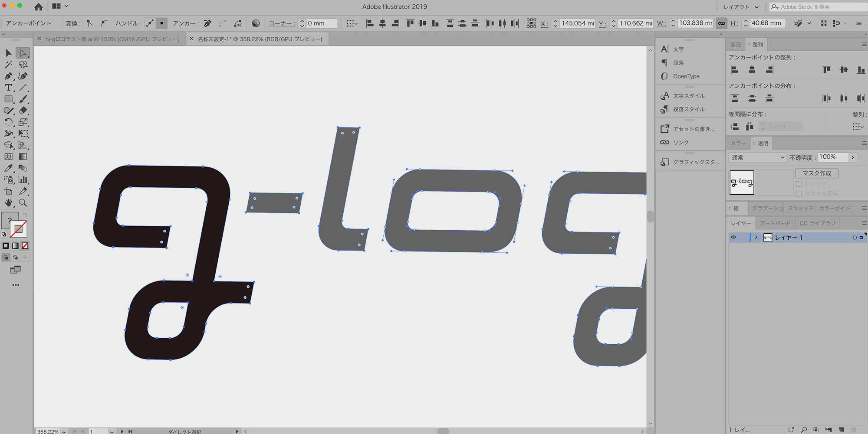The width and height of the screenshot is (868, 434).
Task: Select the Shape Builder tool
Action: pyautogui.click(x=9, y=145)
